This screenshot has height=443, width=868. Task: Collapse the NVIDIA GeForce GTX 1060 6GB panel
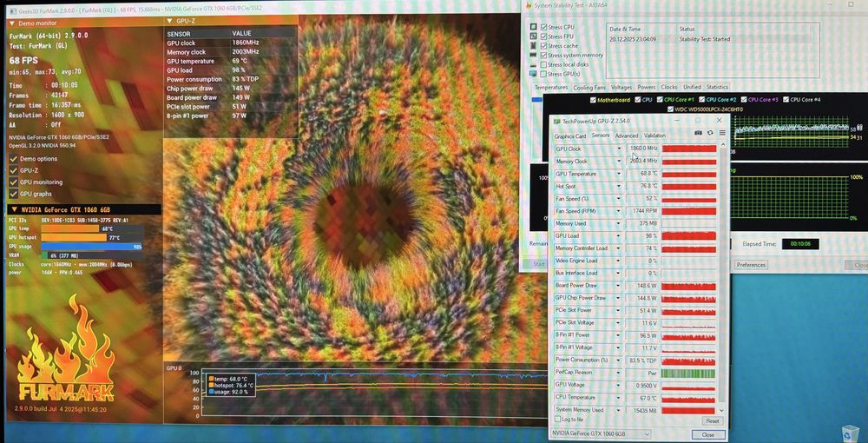pos(13,210)
